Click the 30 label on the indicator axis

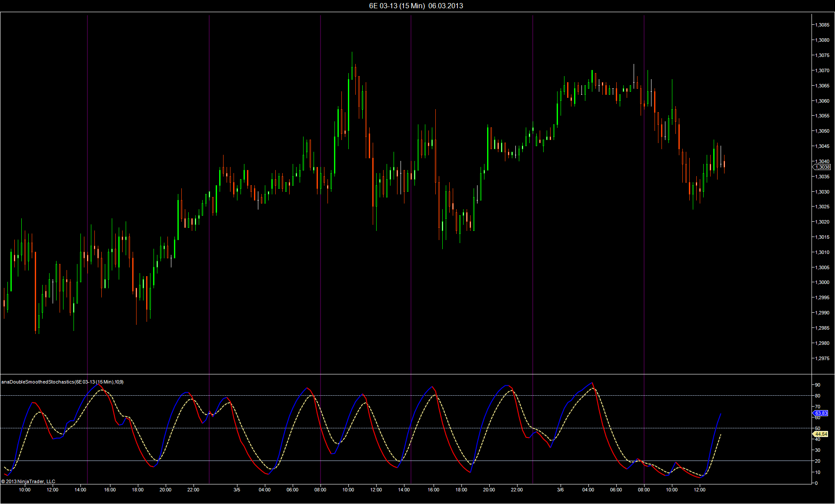pos(818,450)
